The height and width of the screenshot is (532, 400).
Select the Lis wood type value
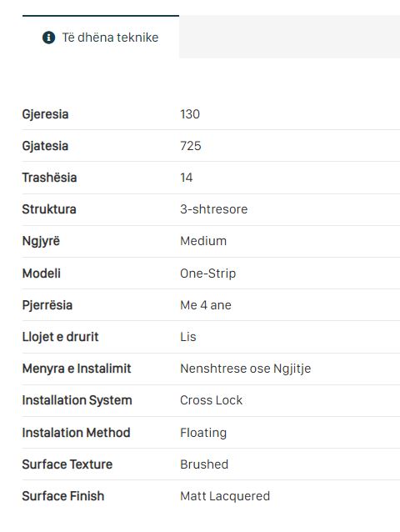(x=188, y=337)
